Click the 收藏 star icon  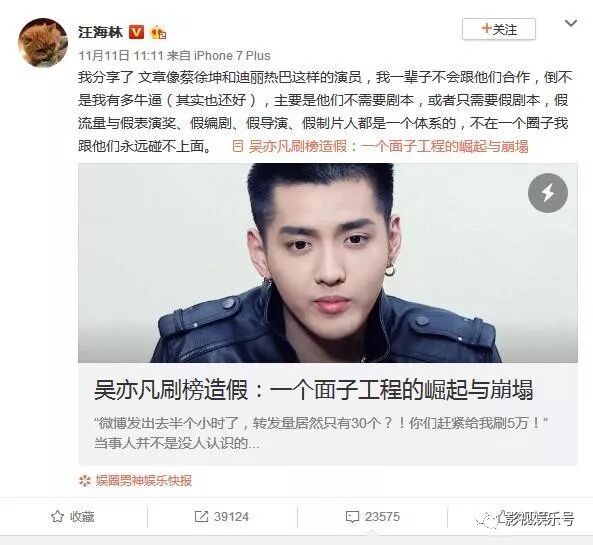(x=57, y=516)
